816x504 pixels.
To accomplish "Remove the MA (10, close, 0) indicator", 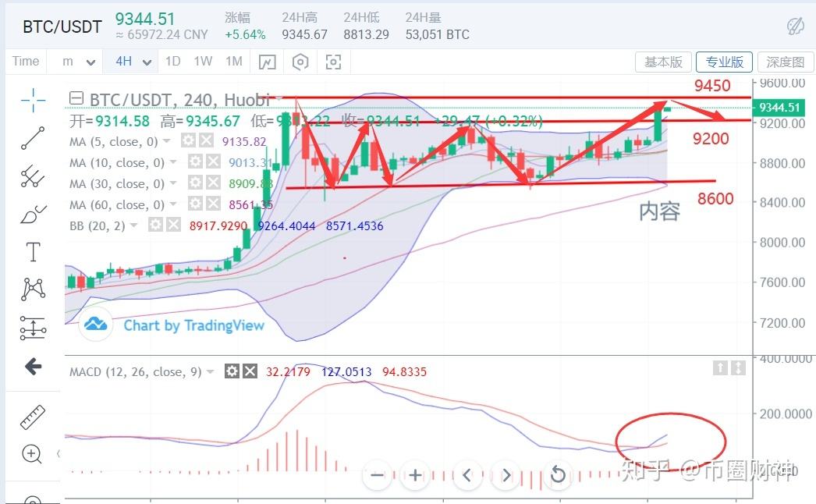I will (x=213, y=161).
